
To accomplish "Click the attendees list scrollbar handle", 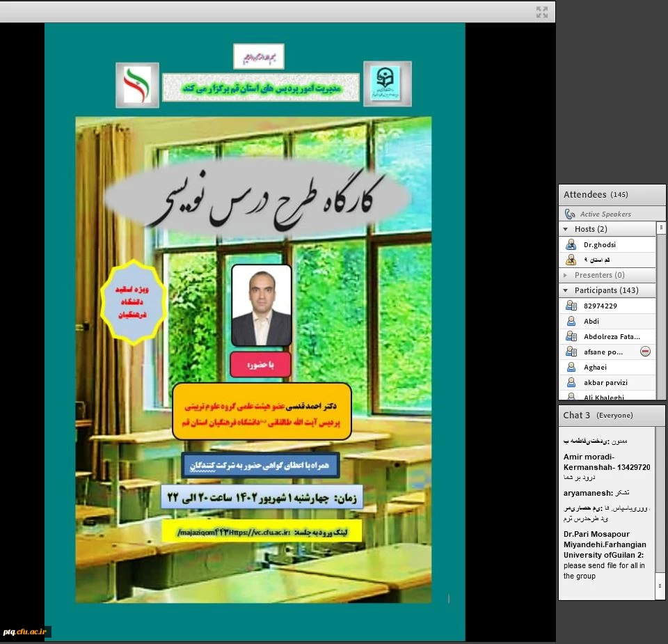I will [x=660, y=228].
